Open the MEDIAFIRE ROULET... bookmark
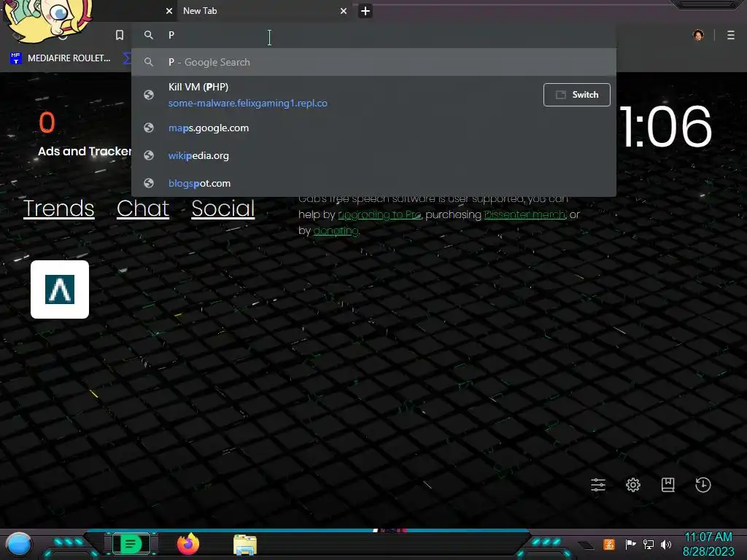747x560 pixels. (x=60, y=58)
